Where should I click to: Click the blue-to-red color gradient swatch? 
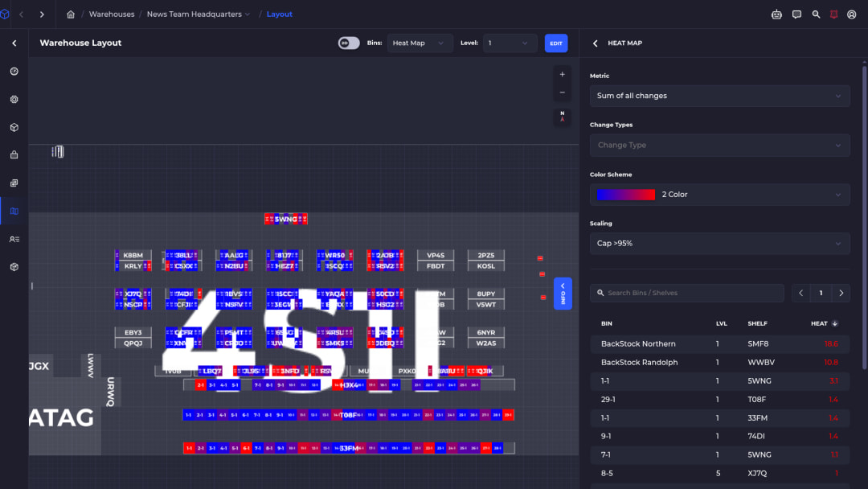pos(625,195)
